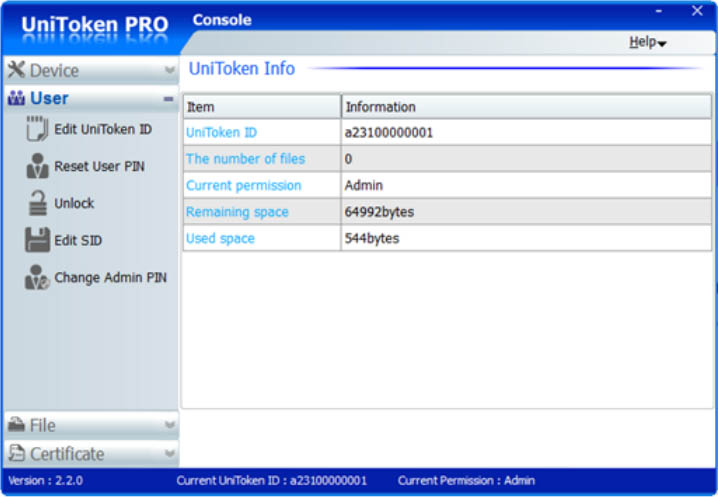This screenshot has width=718, height=497.
Task: Click the Edit SID floppy disk icon
Action: tap(37, 240)
